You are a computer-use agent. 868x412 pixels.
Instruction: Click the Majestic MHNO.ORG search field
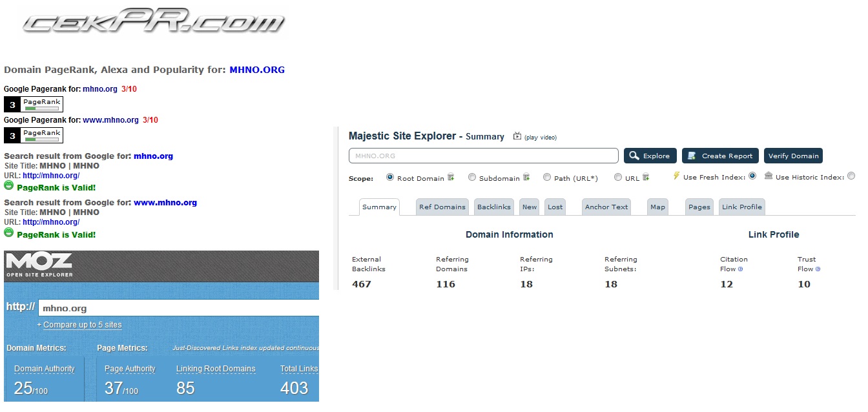(x=484, y=156)
